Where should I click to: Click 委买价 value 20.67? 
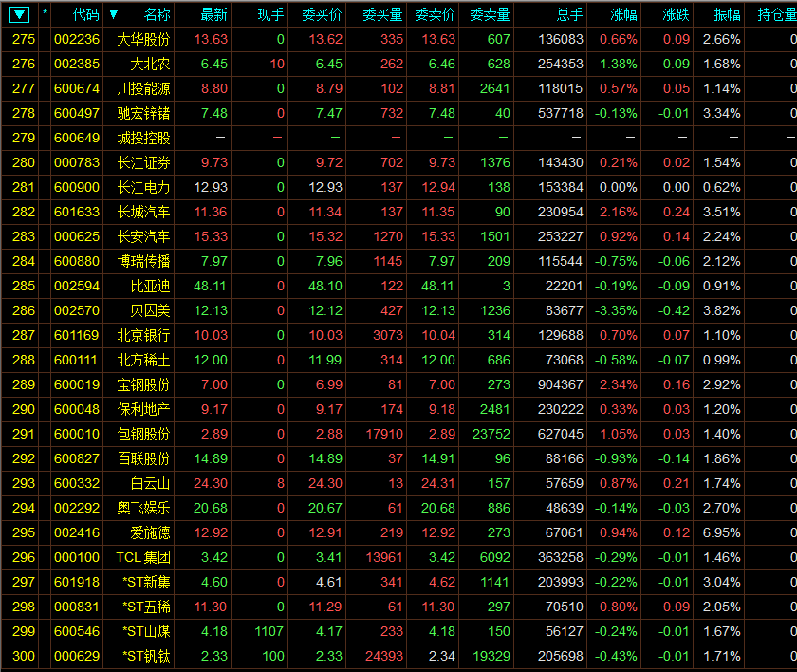tap(325, 509)
